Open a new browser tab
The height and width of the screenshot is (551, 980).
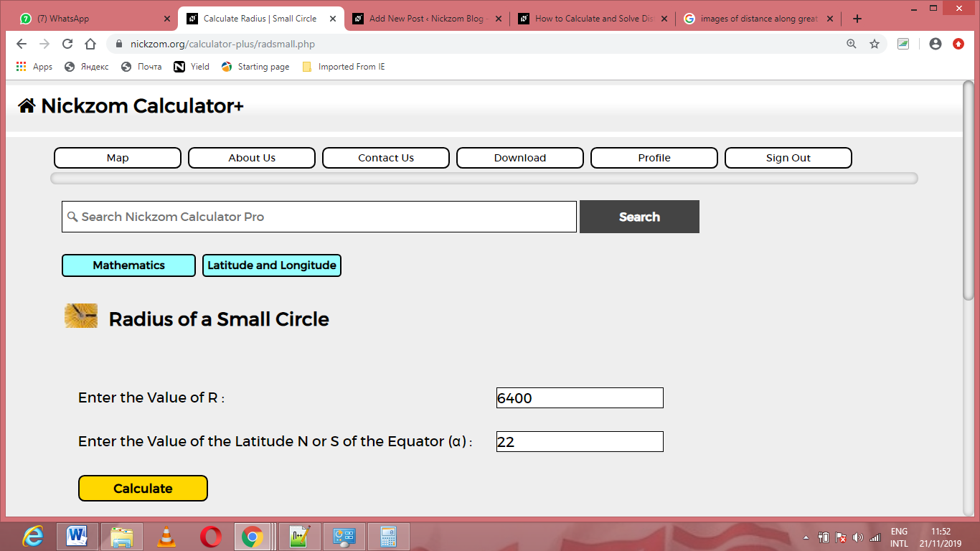(x=857, y=19)
